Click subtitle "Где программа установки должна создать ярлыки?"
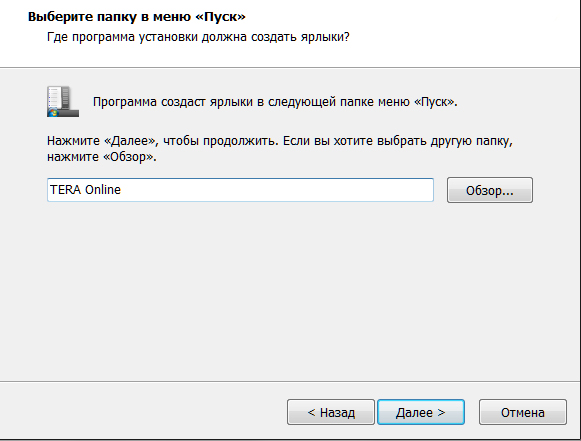 (198, 37)
